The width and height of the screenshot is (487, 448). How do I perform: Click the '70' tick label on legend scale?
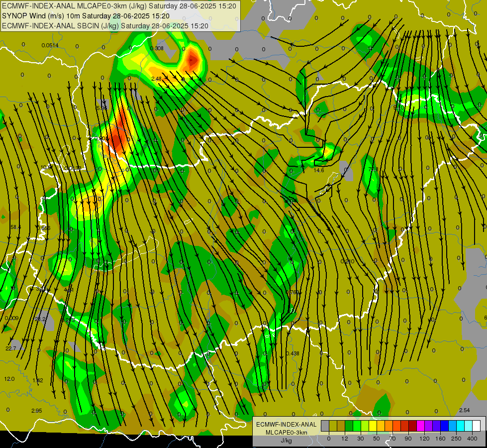[x=392, y=439]
